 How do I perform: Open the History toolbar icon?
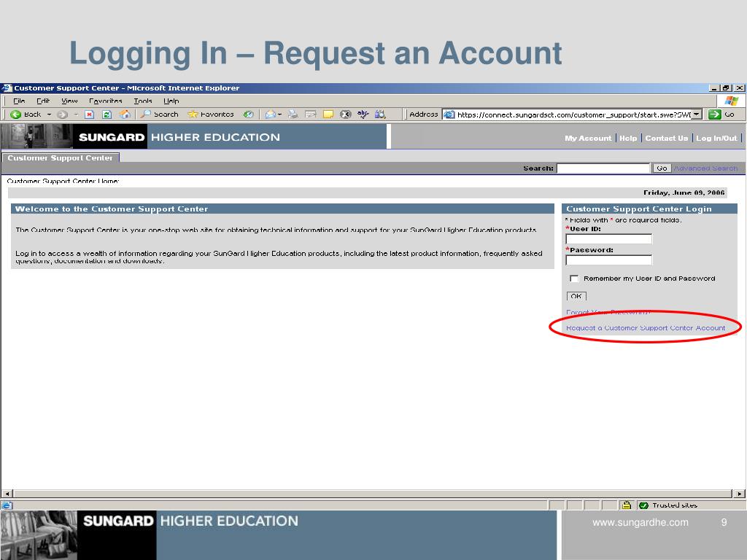(x=248, y=114)
